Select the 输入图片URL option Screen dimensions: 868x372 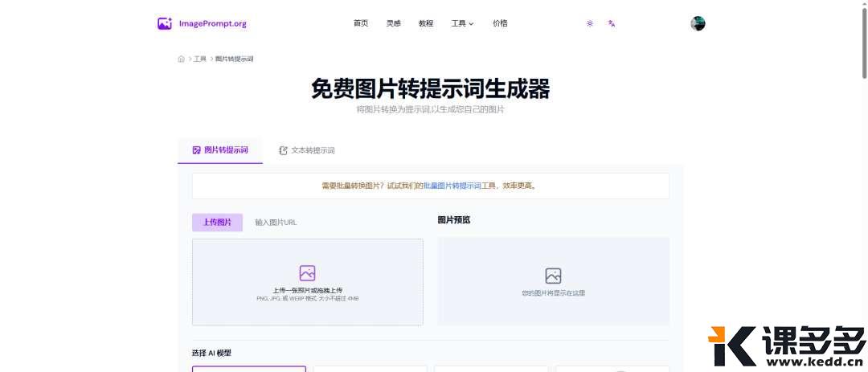click(x=276, y=223)
